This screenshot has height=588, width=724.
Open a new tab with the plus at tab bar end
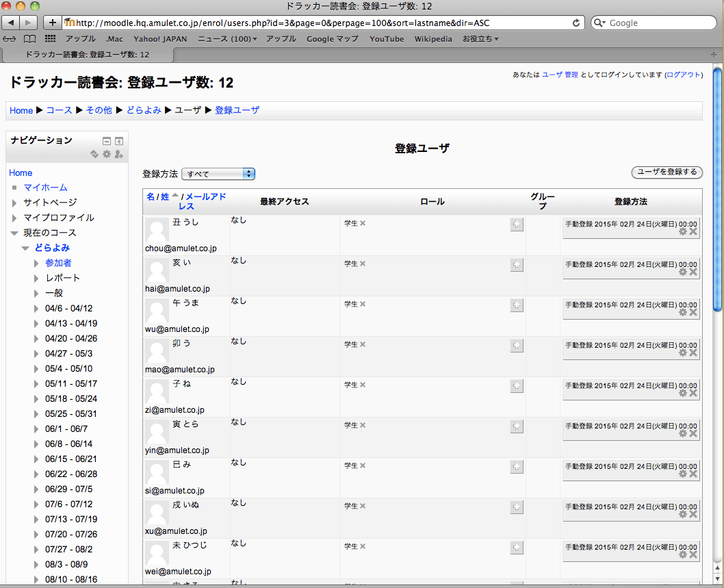tap(713, 55)
